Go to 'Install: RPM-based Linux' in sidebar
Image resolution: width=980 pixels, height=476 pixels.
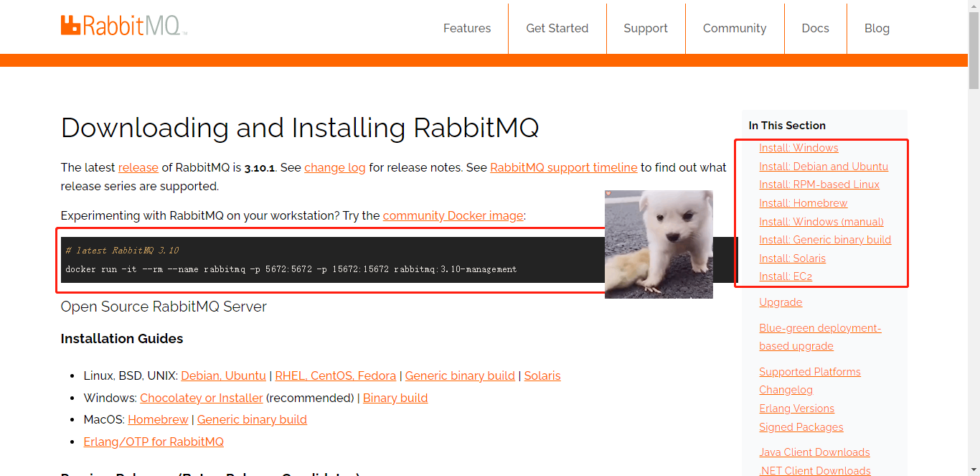[x=819, y=185]
